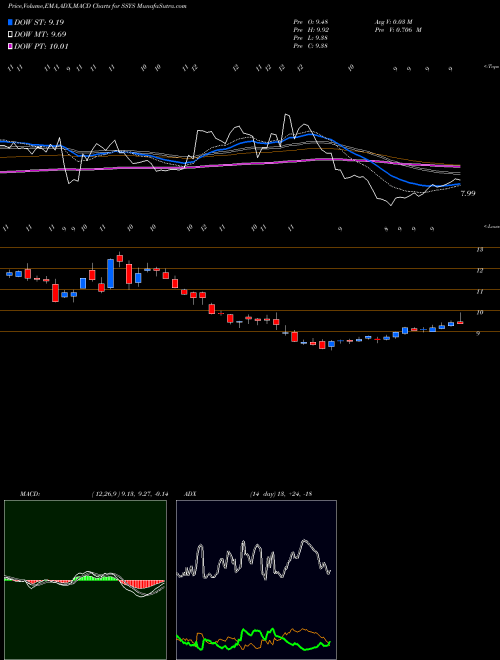Click the white DOW MT legend swatch

tap(10, 35)
